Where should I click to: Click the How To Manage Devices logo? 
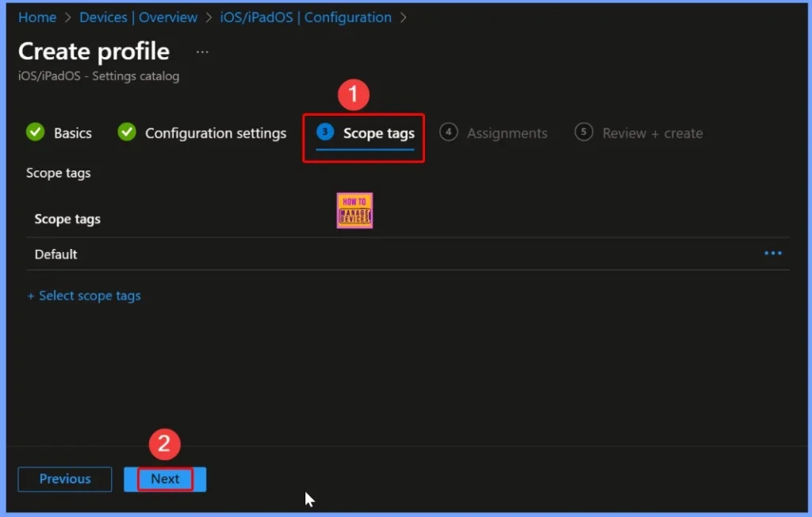coord(354,209)
